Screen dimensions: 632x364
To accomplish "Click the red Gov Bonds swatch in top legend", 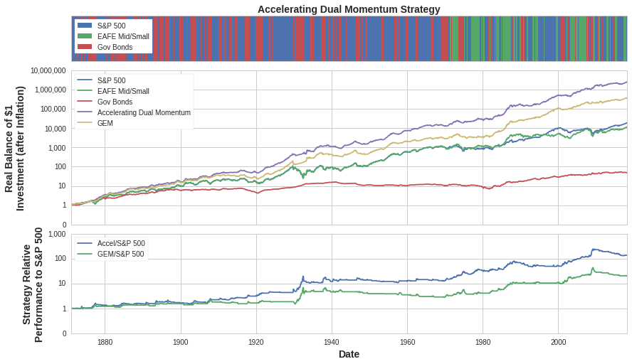I will (x=85, y=47).
